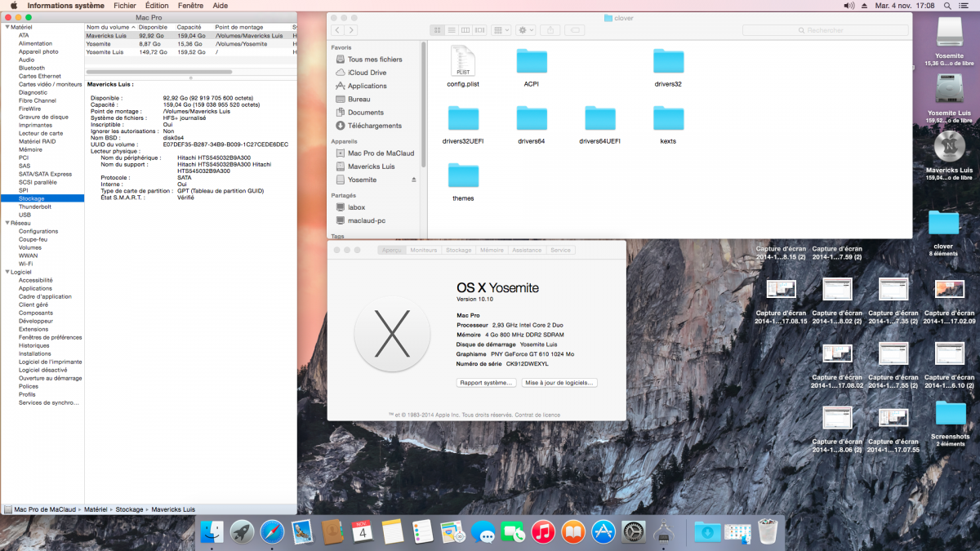Collapse the Logiciel tree section
Image resolution: width=980 pixels, height=551 pixels.
tap(7, 272)
